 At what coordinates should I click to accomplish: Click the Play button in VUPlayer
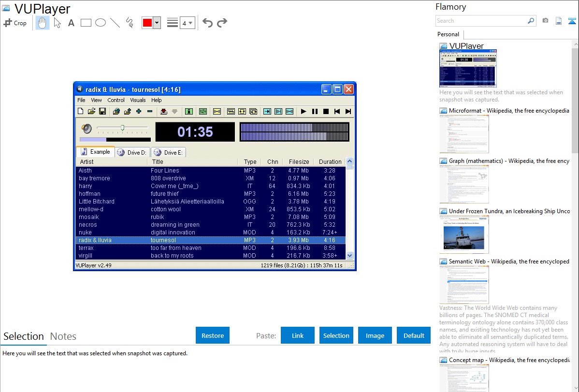pyautogui.click(x=304, y=111)
